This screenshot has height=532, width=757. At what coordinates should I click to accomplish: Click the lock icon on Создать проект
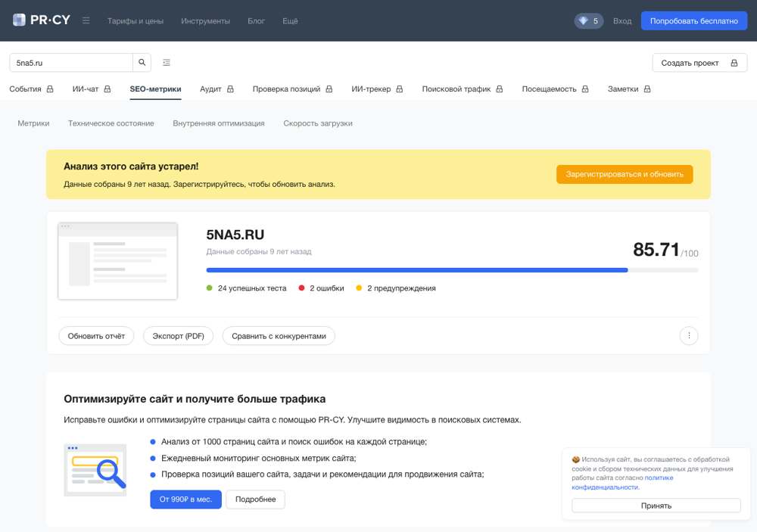tap(734, 63)
